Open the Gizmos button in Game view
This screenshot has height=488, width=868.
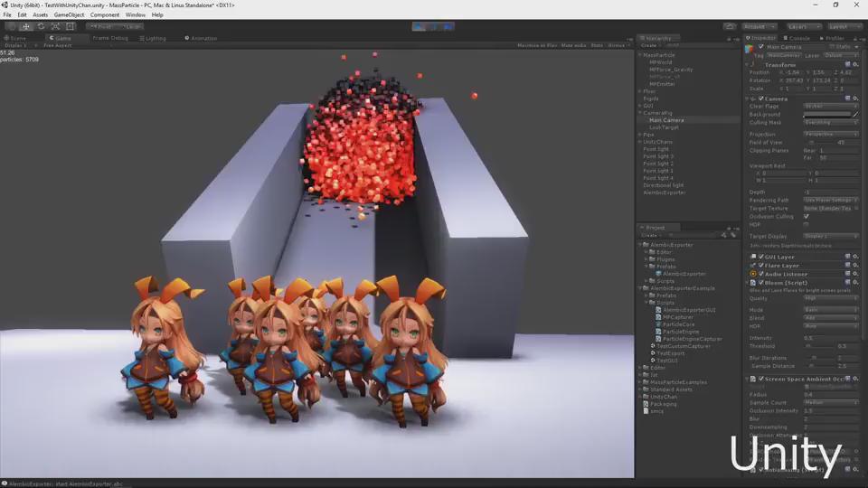617,45
